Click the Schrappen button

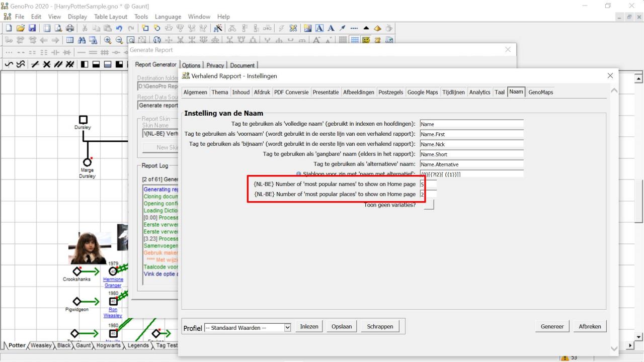pyautogui.click(x=380, y=326)
